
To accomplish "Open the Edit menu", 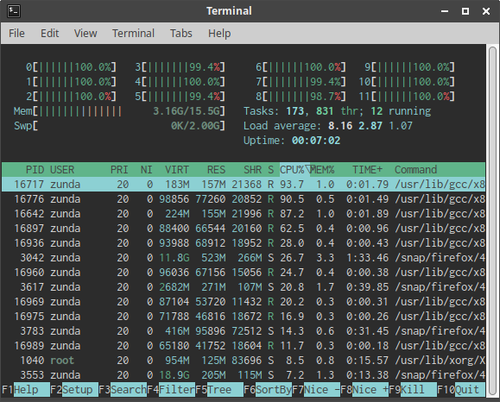I will (x=50, y=33).
